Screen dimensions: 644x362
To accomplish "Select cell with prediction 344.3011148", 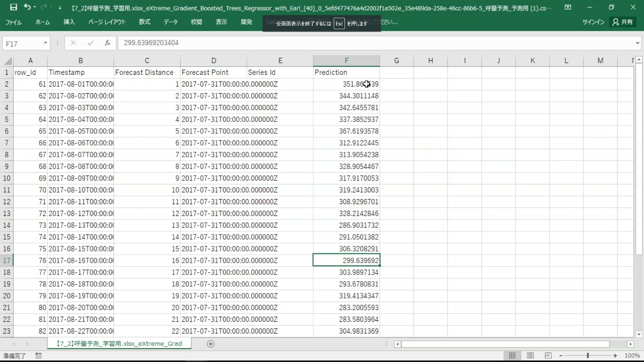I will pyautogui.click(x=346, y=96).
